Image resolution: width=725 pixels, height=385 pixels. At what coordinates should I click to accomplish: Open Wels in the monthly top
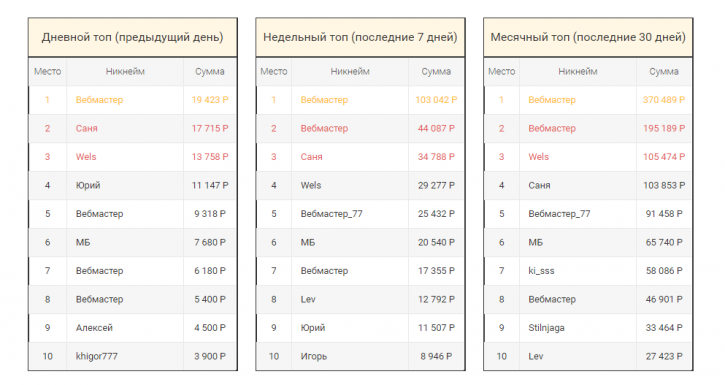pos(538,157)
